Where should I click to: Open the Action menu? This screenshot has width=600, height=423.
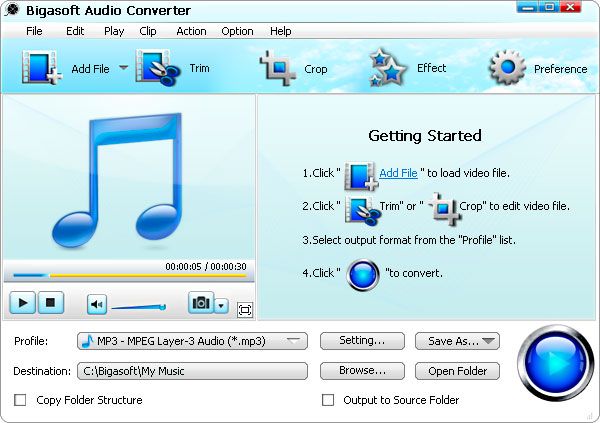[x=191, y=31]
